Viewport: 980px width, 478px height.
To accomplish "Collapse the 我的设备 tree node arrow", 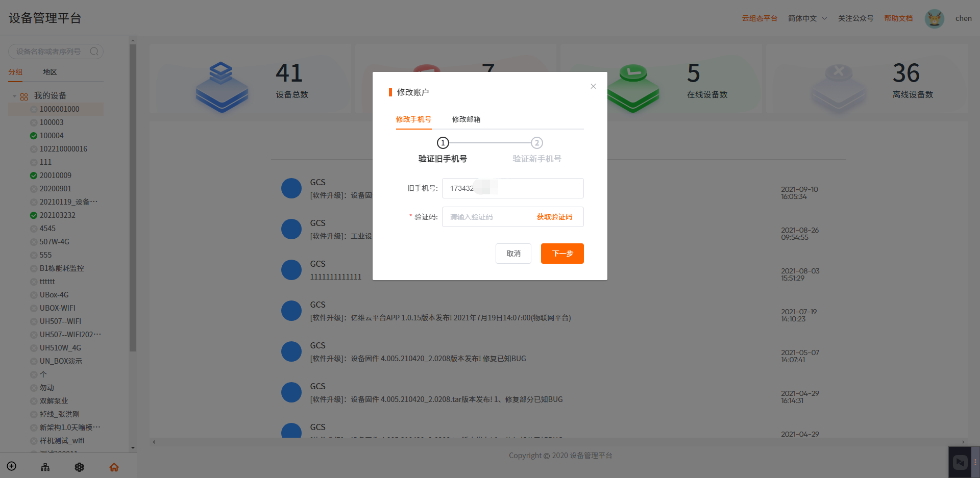I will coord(15,96).
